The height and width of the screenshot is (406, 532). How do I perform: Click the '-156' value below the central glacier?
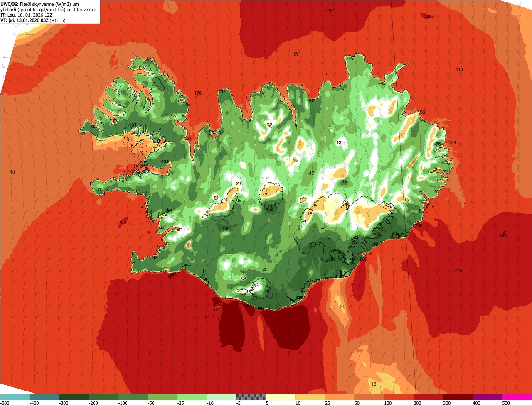pos(269,209)
